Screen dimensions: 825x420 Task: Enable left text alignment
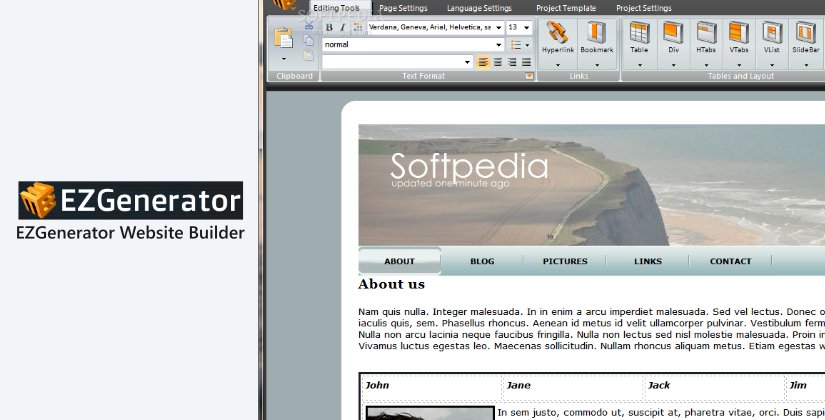pos(484,62)
